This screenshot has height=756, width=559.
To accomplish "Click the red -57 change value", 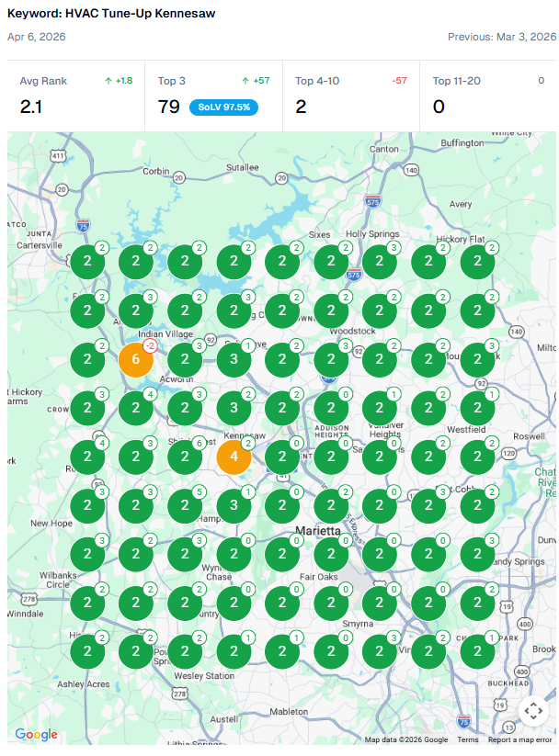I will [399, 81].
